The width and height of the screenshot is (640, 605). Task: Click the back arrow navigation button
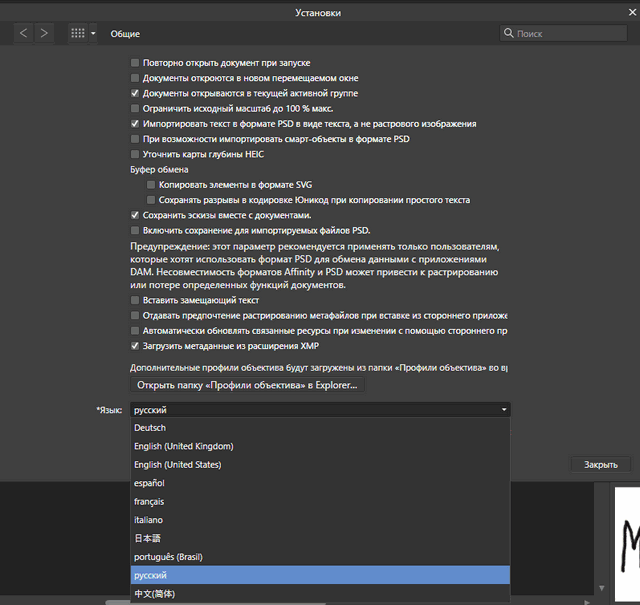tap(24, 33)
